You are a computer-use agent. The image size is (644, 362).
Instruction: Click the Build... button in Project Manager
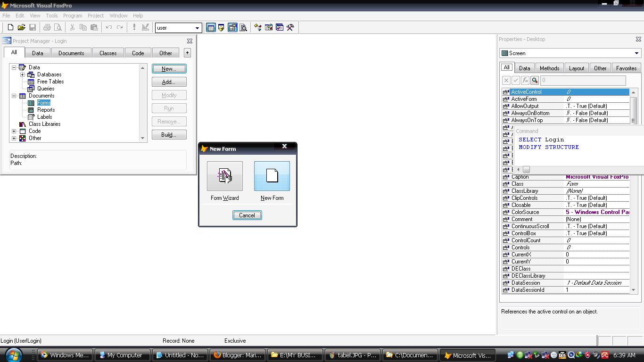(169, 135)
